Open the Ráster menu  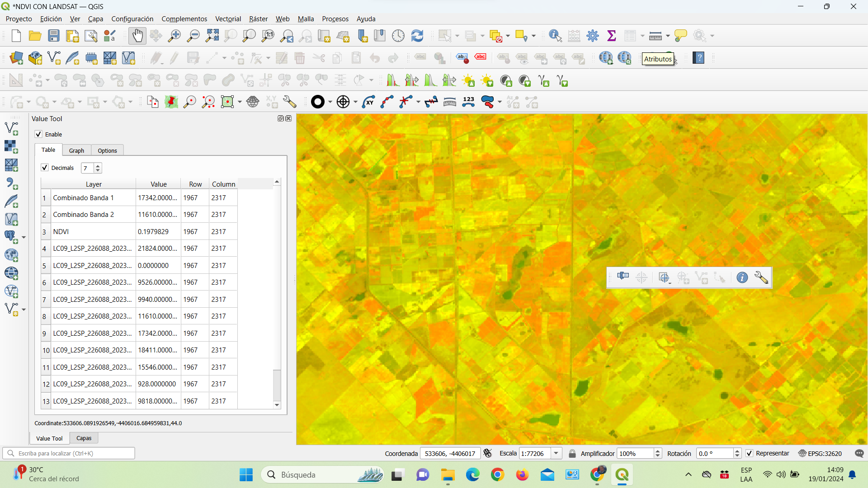(x=258, y=19)
